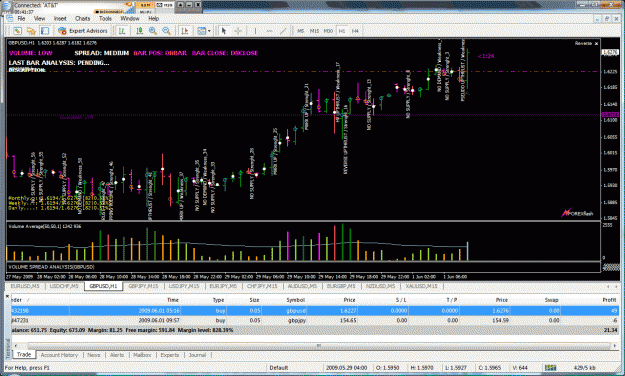Screen dimensions: 625x376
Task: Open the View menu
Action: tap(39, 18)
